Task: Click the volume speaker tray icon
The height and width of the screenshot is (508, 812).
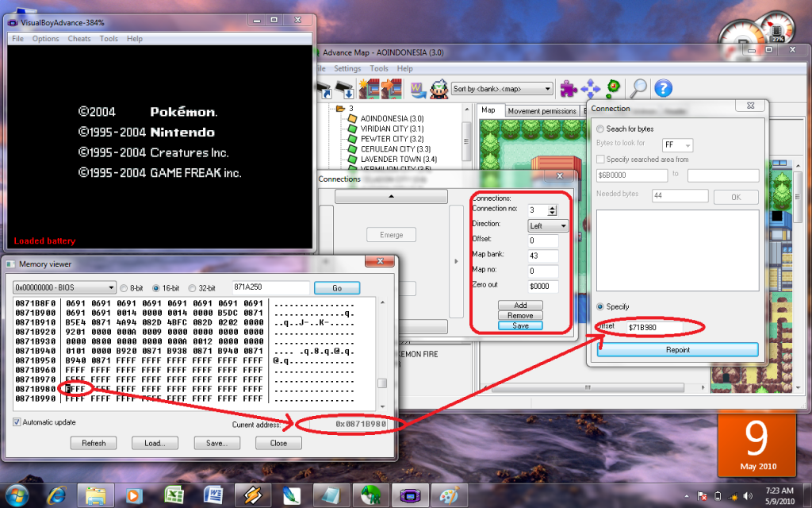Action: 748,495
